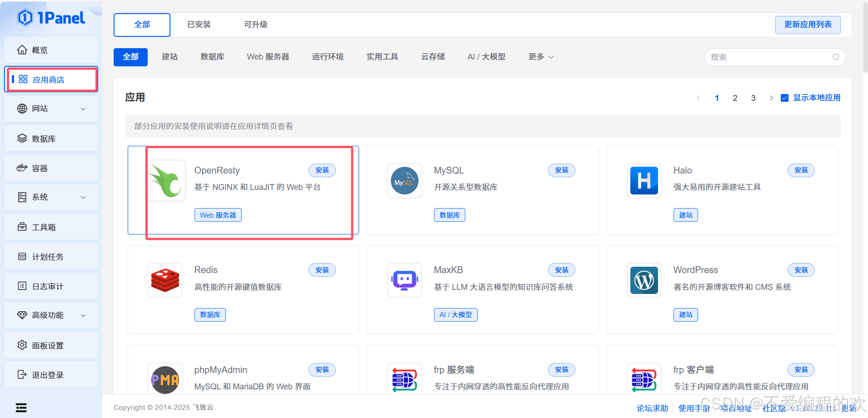
Task: Click the search magnifier icon
Action: (836, 57)
